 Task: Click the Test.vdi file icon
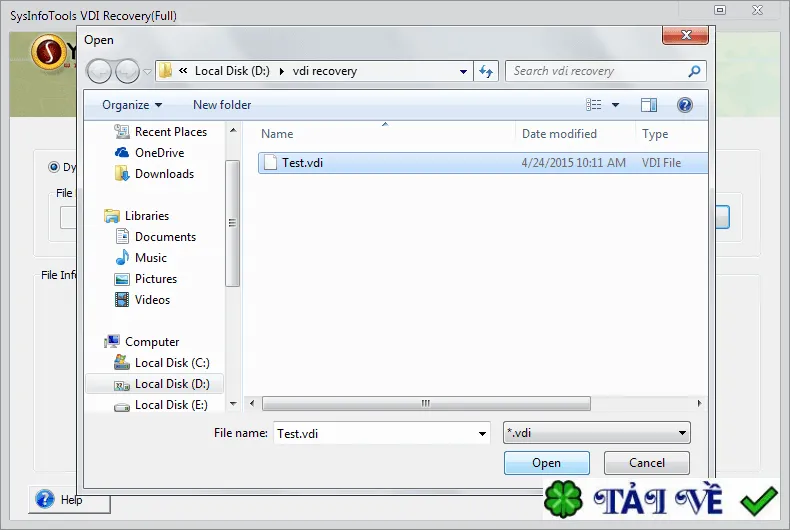coord(271,163)
